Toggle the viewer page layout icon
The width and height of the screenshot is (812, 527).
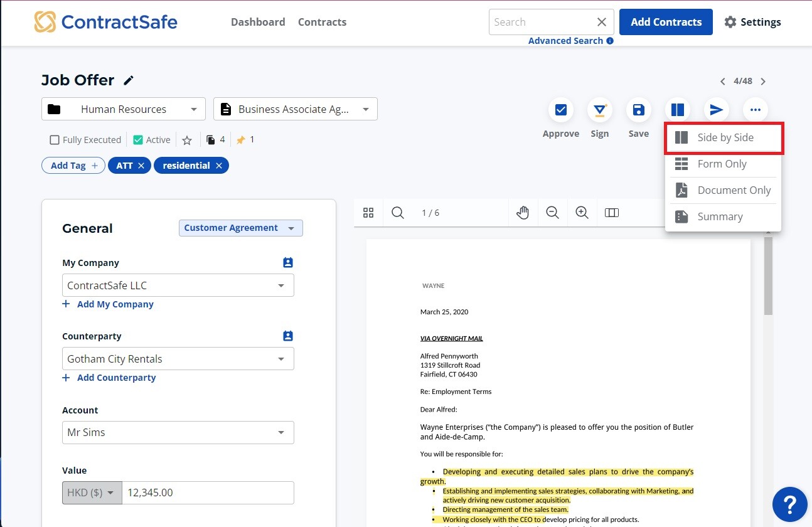click(x=612, y=213)
